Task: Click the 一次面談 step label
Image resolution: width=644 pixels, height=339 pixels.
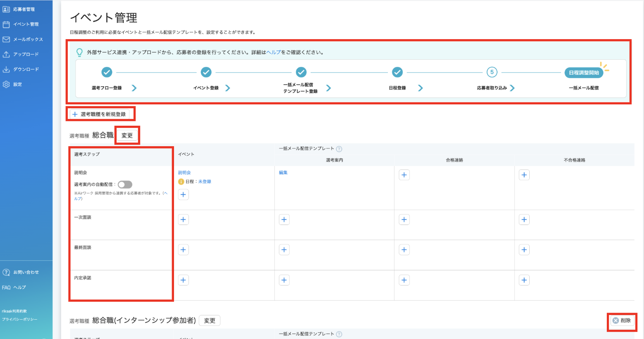Action: [83, 217]
